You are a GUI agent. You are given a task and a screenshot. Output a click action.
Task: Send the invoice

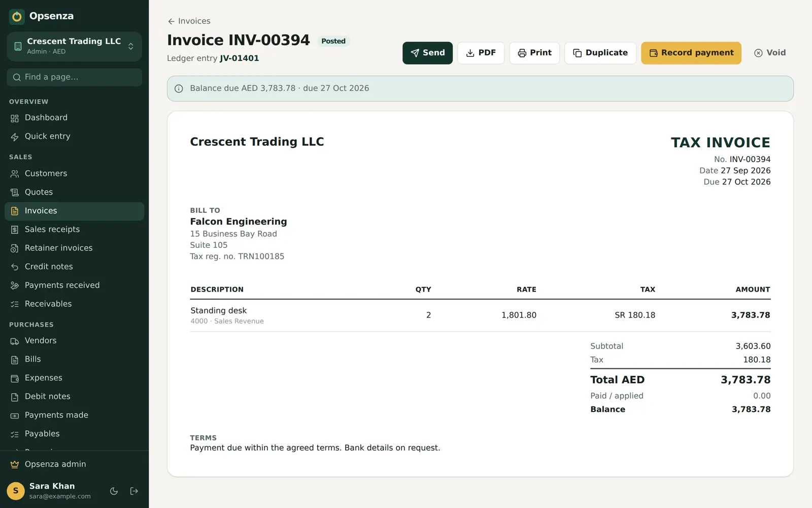coord(427,53)
